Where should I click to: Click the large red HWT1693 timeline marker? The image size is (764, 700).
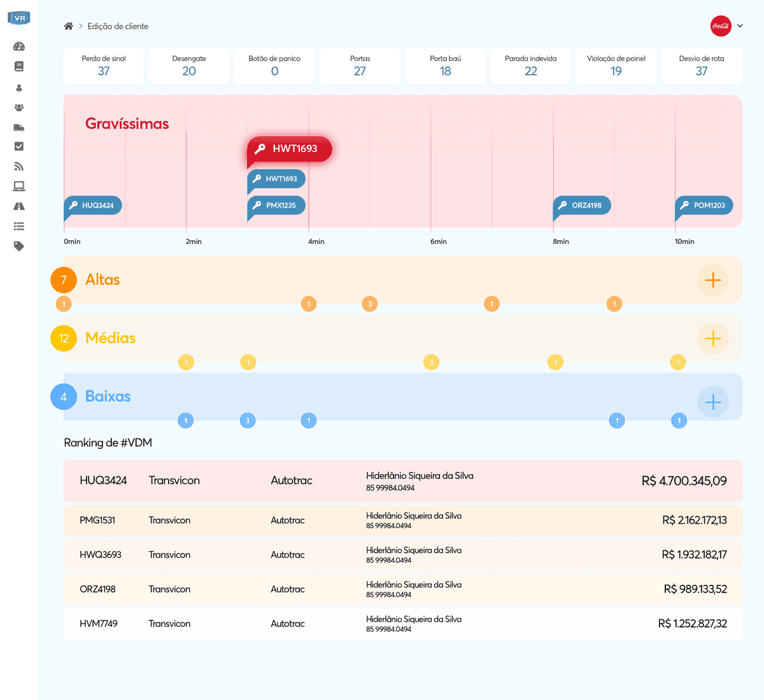[x=290, y=149]
